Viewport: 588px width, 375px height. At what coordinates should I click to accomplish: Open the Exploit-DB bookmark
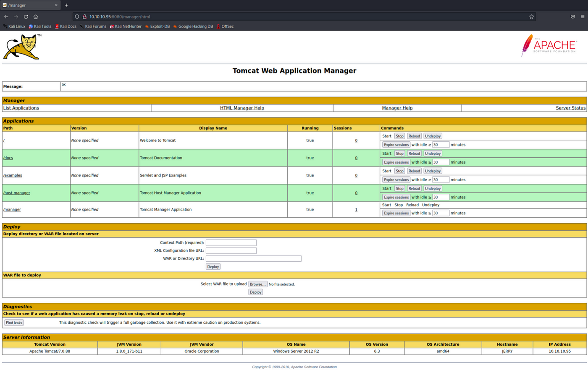click(157, 26)
